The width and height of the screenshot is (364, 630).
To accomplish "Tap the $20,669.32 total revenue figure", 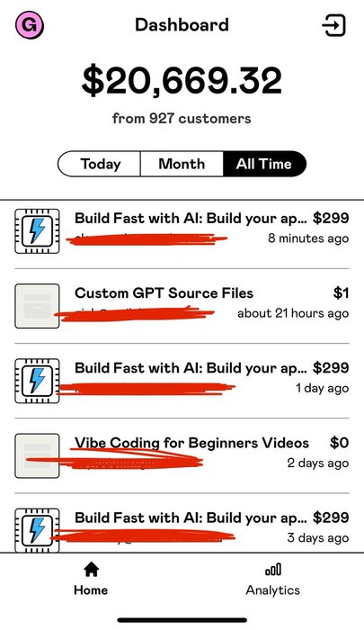I will click(x=182, y=81).
